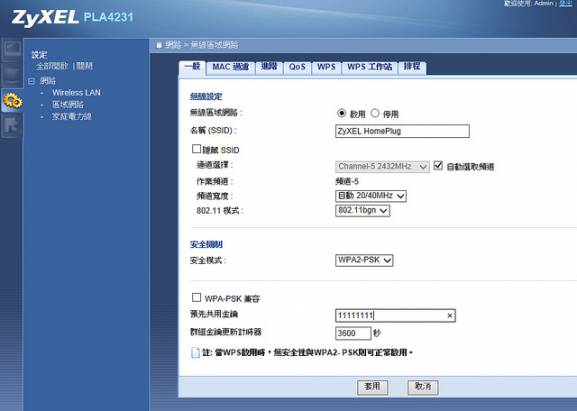Click the ZyXEL logo
Image resolution: width=577 pixels, height=411 pixels.
coord(45,18)
